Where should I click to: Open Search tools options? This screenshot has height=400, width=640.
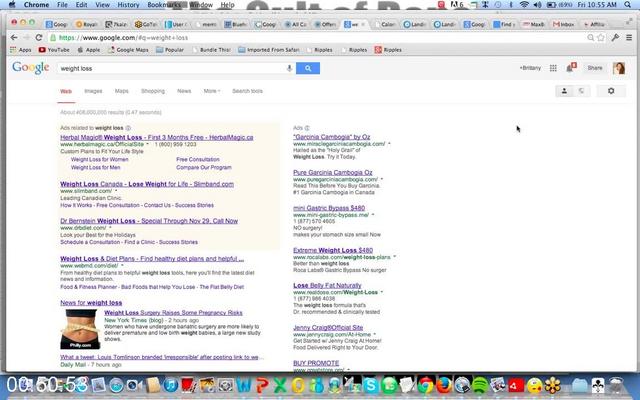(x=247, y=91)
